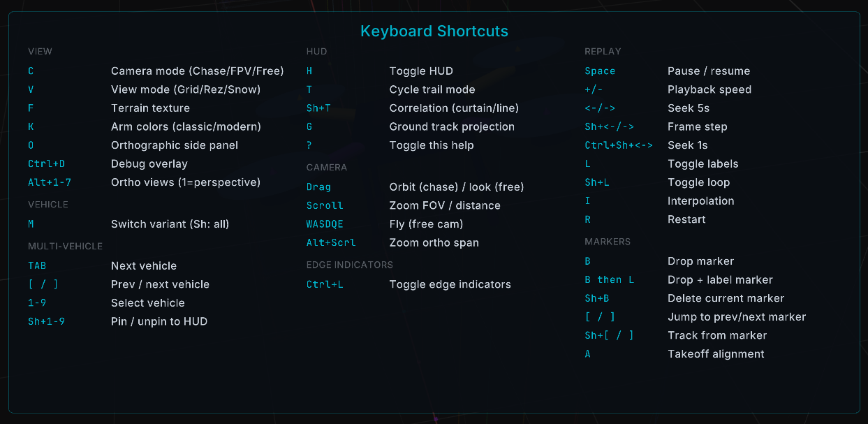Screen dimensions: 868x424
Task: Click the "Toggle loop" entry
Action: click(x=698, y=182)
